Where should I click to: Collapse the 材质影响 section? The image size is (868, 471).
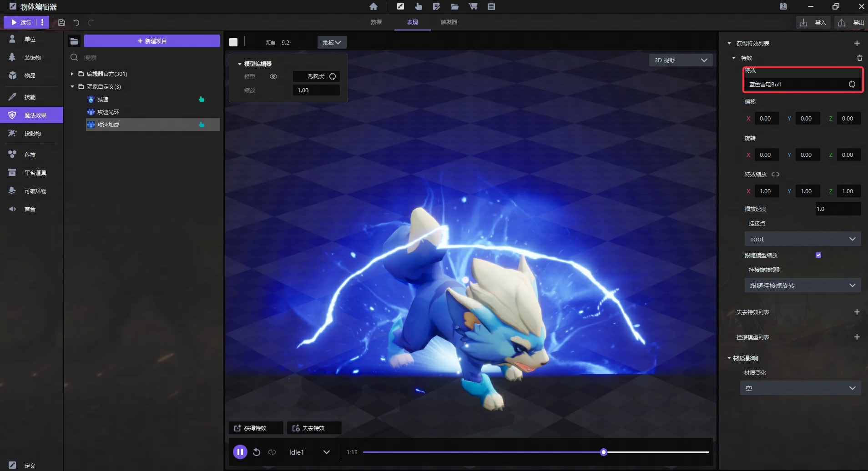pos(729,358)
